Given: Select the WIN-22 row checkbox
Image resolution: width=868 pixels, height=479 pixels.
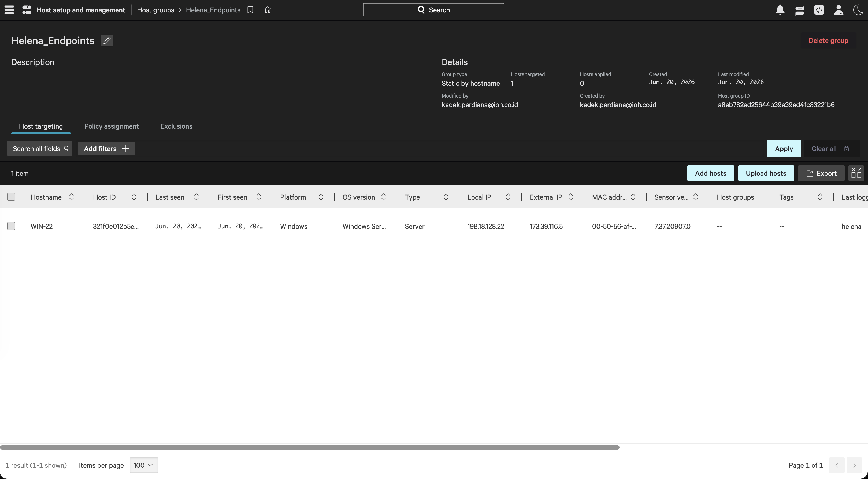Looking at the screenshot, I should [11, 226].
